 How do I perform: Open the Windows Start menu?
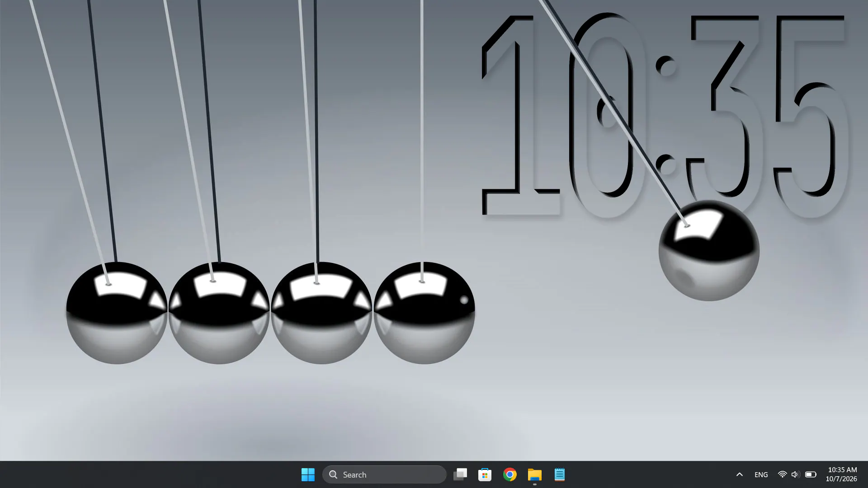pyautogui.click(x=308, y=474)
